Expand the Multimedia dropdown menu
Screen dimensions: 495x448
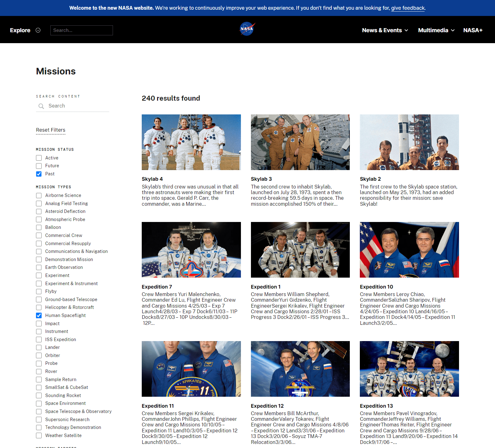point(436,30)
